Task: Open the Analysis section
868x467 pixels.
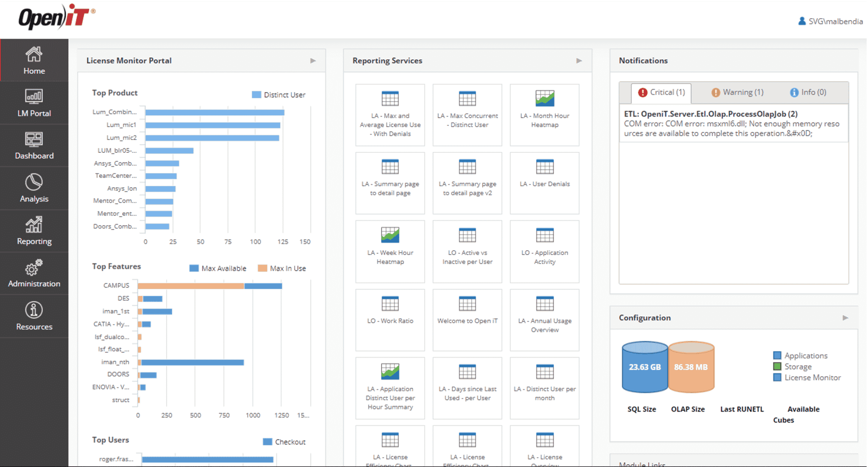Action: click(x=34, y=188)
